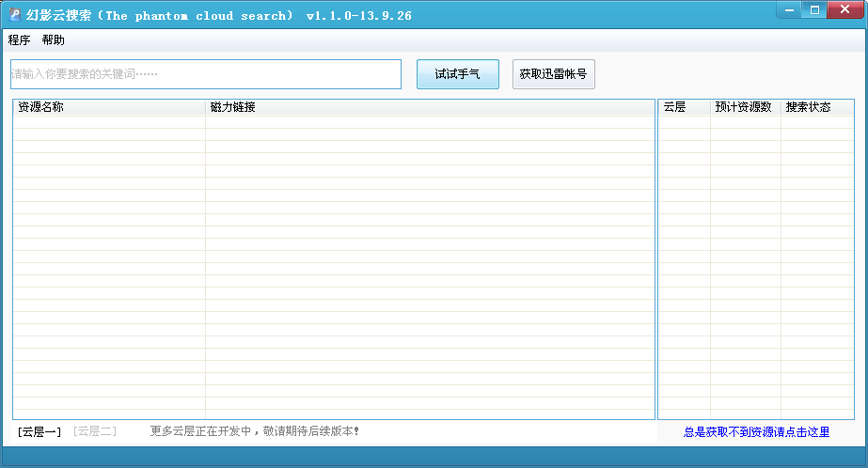Click the 云层 column header
This screenshot has height=468, width=868.
point(685,107)
